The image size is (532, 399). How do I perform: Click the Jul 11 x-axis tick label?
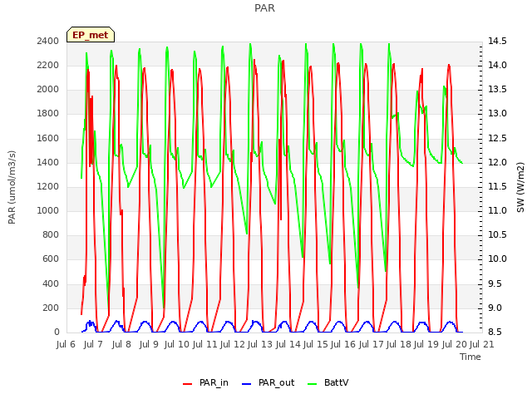pyautogui.click(x=205, y=345)
